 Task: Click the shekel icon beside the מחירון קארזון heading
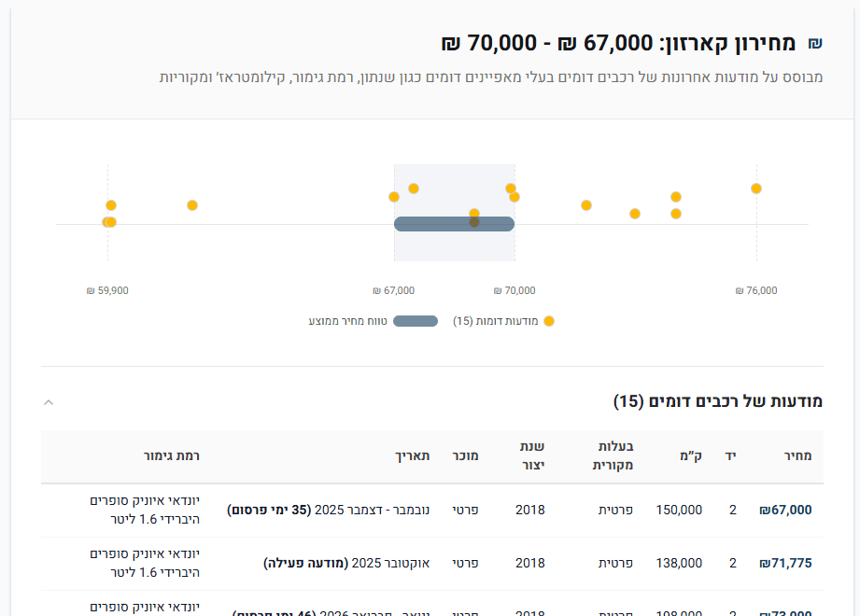click(815, 43)
